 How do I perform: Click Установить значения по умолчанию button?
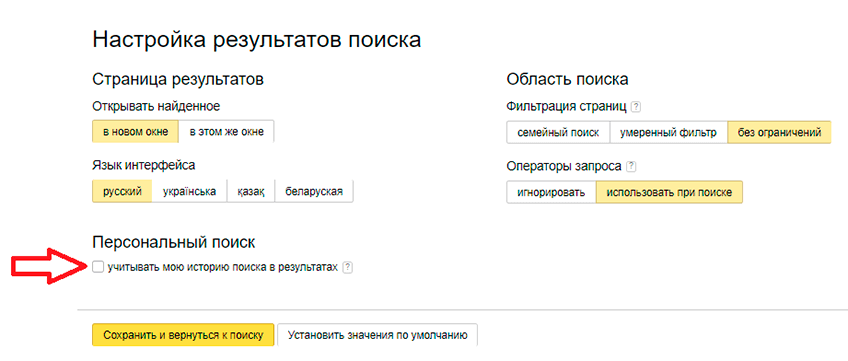(x=377, y=335)
